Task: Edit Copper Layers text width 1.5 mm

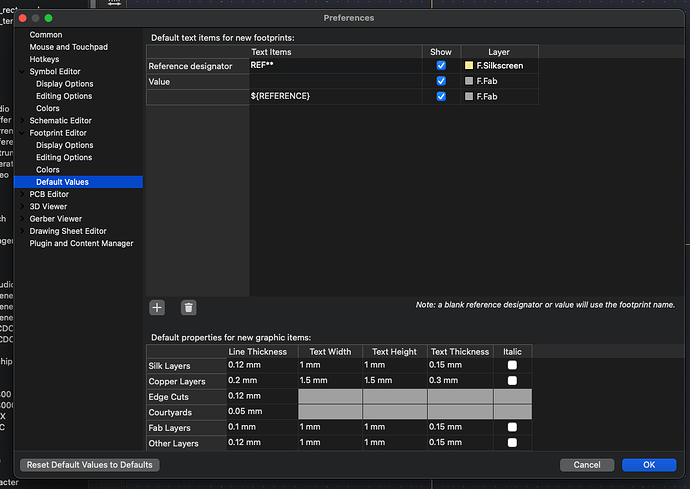Action: pos(330,380)
